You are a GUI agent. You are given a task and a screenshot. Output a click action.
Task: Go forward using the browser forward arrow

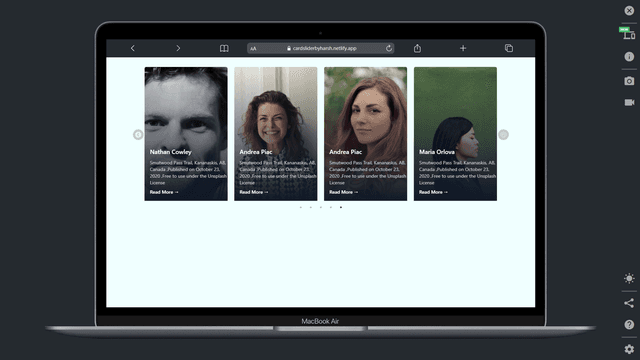(178, 48)
